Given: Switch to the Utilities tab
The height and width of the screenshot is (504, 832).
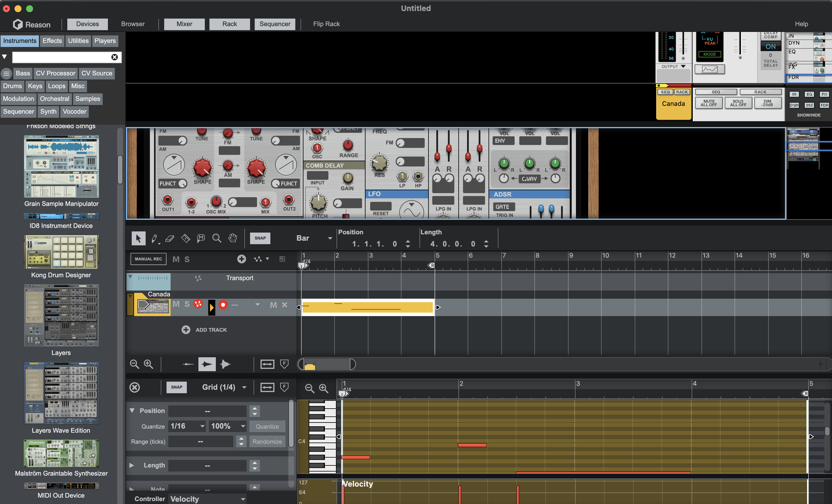Looking at the screenshot, I should click(x=78, y=41).
